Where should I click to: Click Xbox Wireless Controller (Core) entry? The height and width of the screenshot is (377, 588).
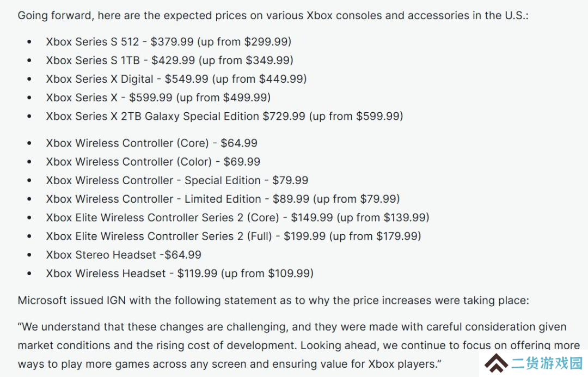pos(152,143)
